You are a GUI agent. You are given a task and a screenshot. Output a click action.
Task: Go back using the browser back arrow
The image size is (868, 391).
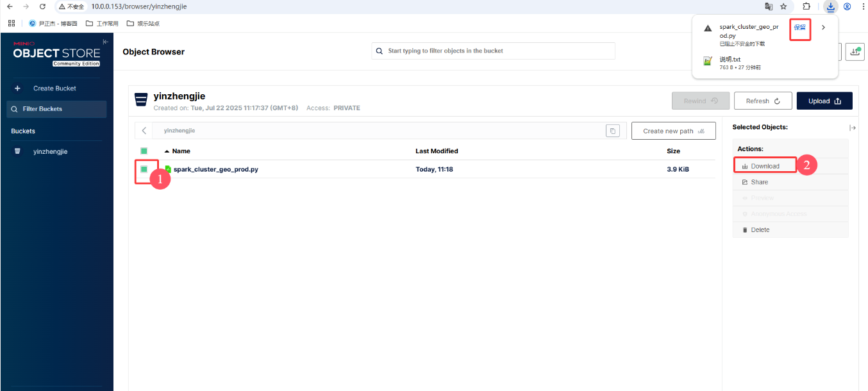[10, 6]
